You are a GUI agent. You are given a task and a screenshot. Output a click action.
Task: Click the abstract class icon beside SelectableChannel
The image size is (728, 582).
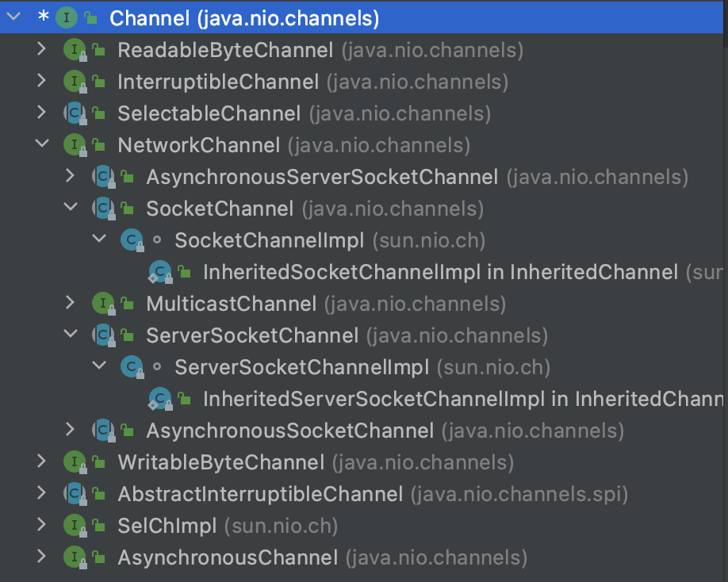(x=74, y=113)
